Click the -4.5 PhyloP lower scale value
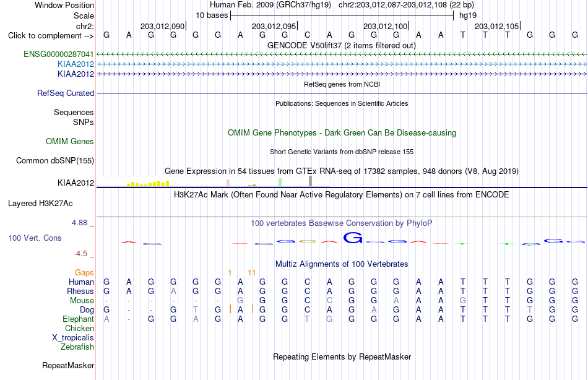The image size is (588, 380). click(80, 254)
